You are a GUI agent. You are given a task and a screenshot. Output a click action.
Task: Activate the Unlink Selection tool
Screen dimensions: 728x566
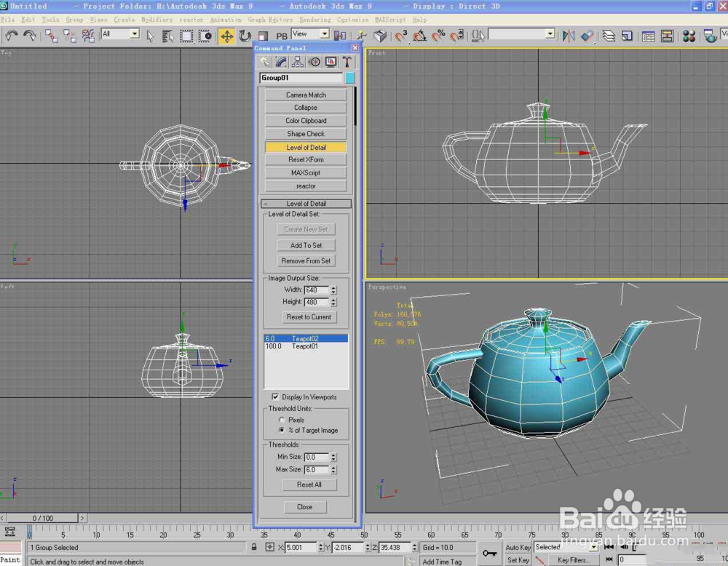coord(70,36)
